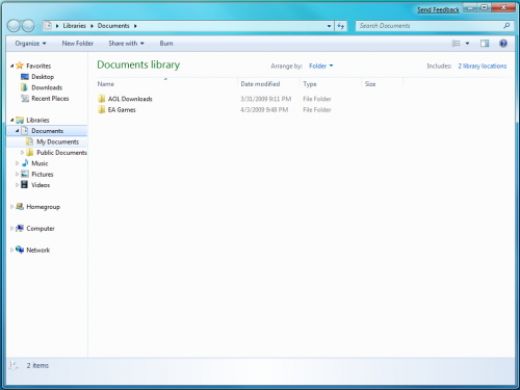Expand the Music library node
The width and height of the screenshot is (520, 390).
click(x=17, y=163)
